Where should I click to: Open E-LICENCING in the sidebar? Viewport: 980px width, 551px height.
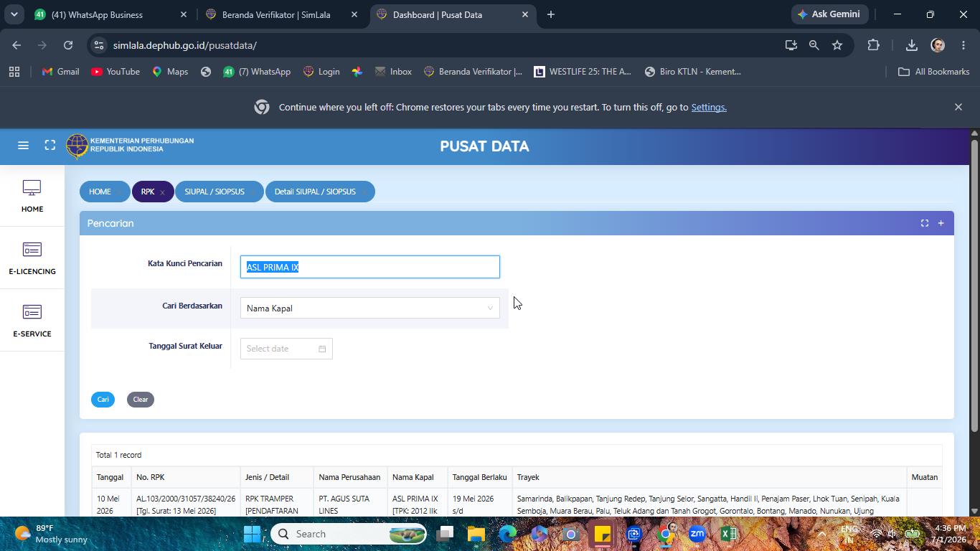tap(32, 258)
